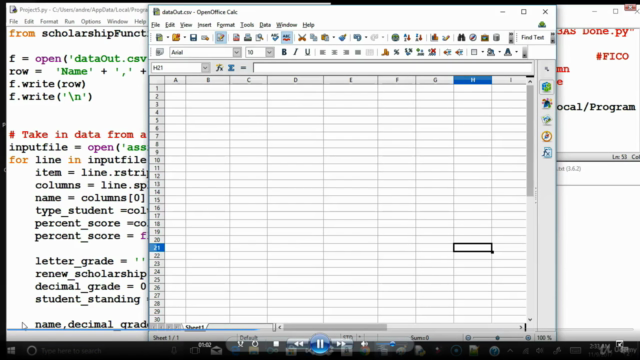640x360 pixels.
Task: Open the Undo history dropdown arrow
Action: [x=366, y=38]
